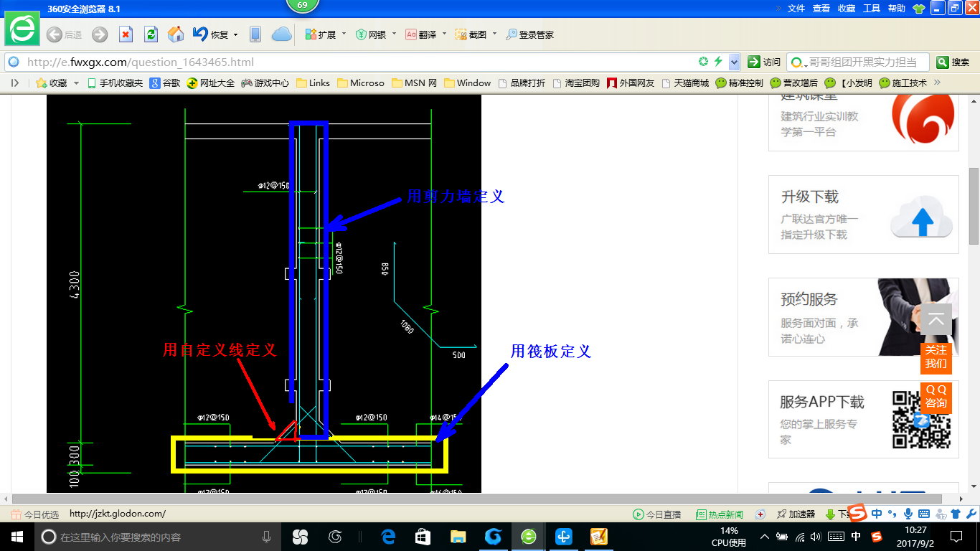This screenshot has width=980, height=551.
Task: Open the MSN 网 bookmark folder
Action: 414,83
